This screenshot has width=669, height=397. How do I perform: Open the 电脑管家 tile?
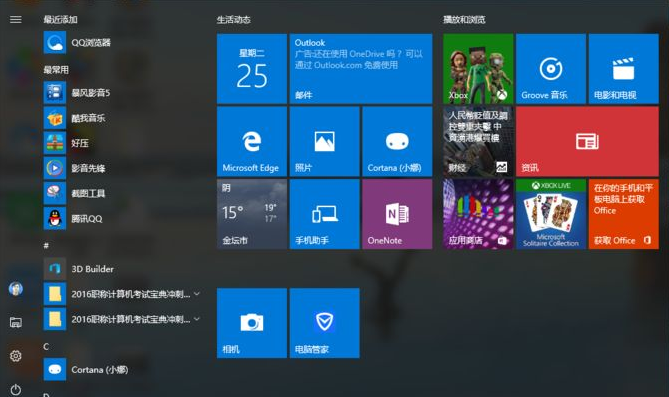tap(325, 323)
